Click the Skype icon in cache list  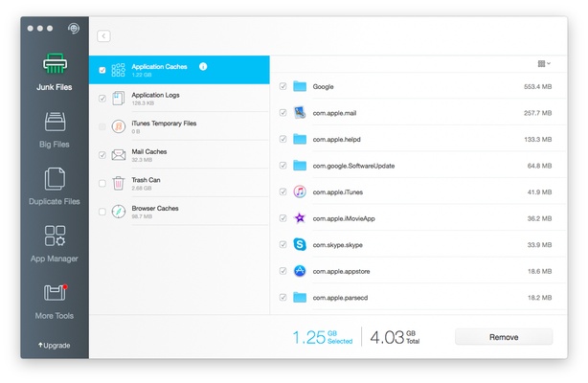(x=300, y=244)
